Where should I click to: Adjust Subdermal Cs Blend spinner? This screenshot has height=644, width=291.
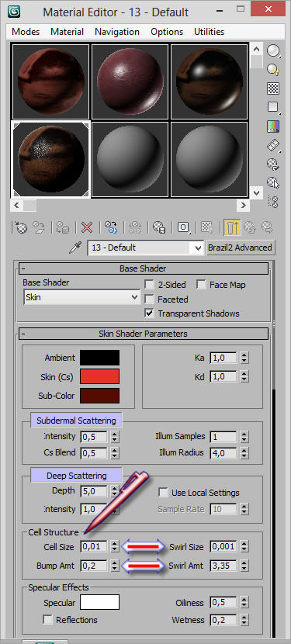coord(115,452)
